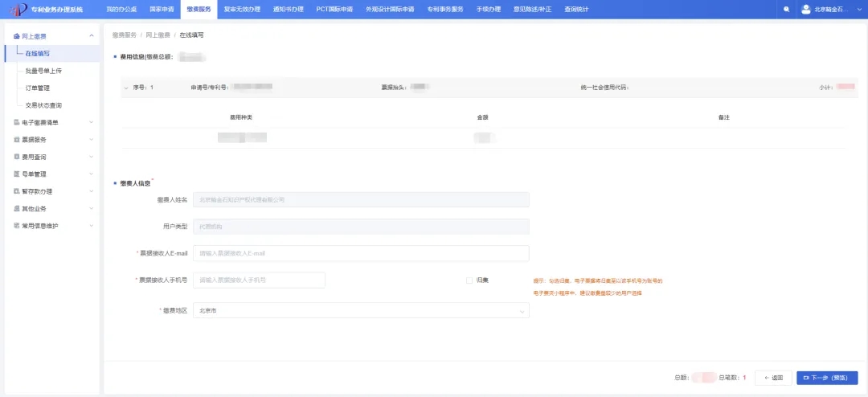
Task: Click the 电子缴费清单 sidebar icon
Action: [16, 122]
